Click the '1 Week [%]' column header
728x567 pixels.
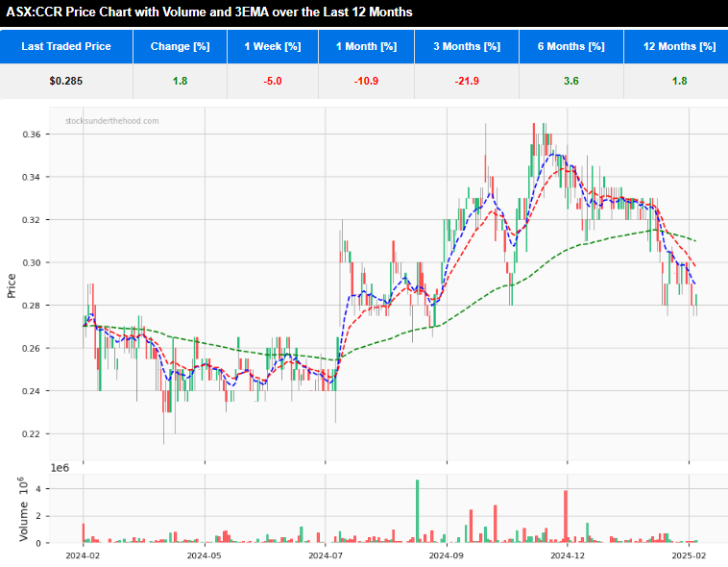273,46
